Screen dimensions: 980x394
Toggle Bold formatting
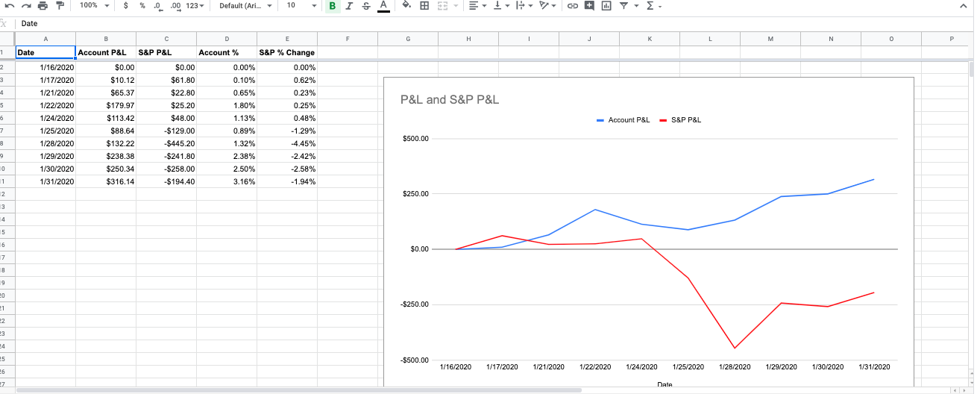tap(331, 6)
